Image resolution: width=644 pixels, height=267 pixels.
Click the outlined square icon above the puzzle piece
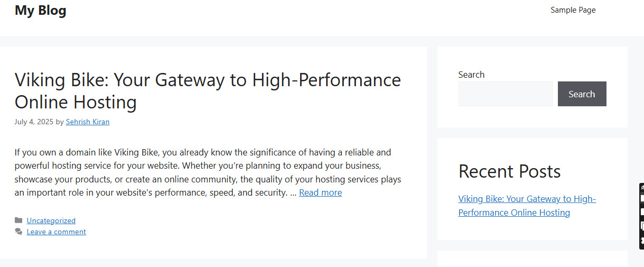(x=642, y=226)
